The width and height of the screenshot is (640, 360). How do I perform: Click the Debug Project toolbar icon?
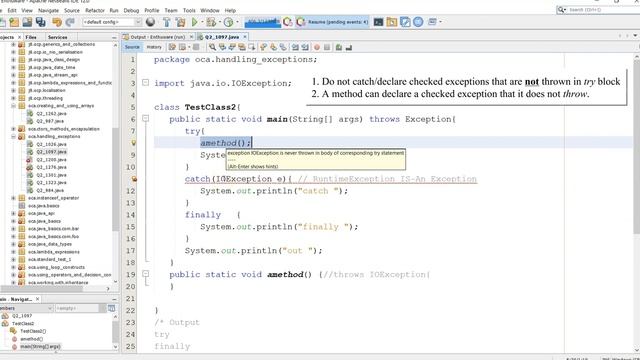[x=211, y=22]
